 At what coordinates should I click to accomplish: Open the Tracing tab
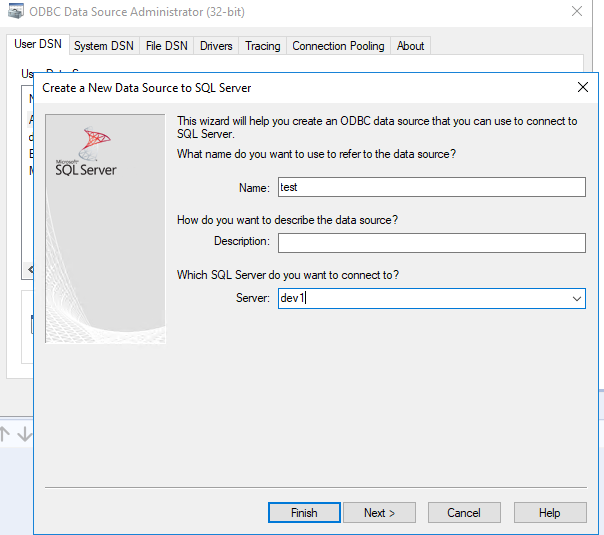263,46
